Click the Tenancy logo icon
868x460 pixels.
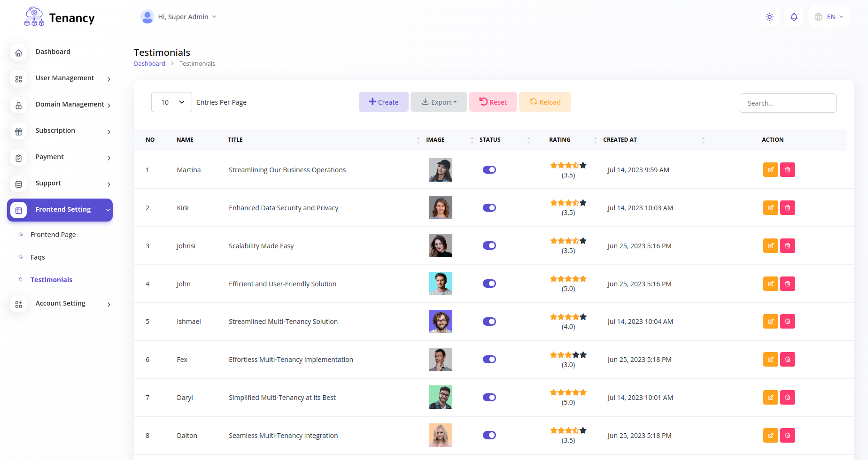[x=34, y=17]
